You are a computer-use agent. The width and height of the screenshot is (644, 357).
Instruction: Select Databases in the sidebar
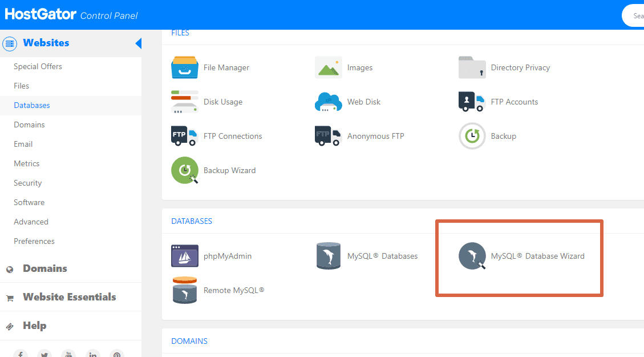click(32, 105)
